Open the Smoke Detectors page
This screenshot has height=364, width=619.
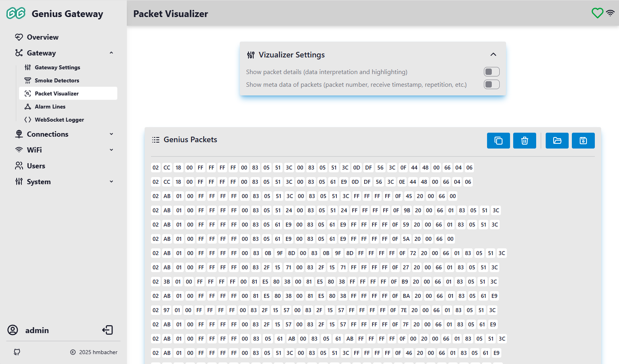[57, 80]
